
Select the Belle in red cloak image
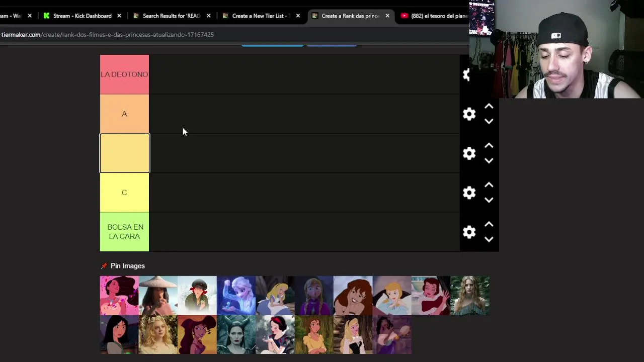[x=431, y=296]
